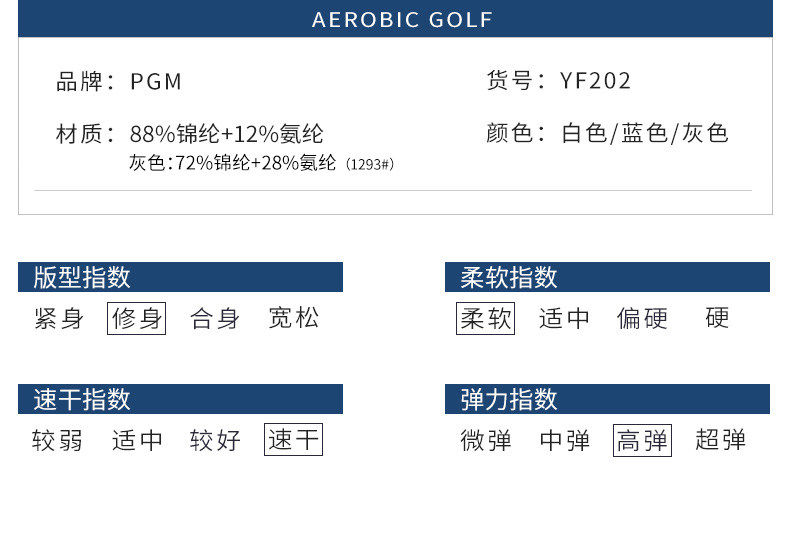The image size is (790, 541).
Task: Select the 硬 softness option
Action: pyautogui.click(x=717, y=319)
